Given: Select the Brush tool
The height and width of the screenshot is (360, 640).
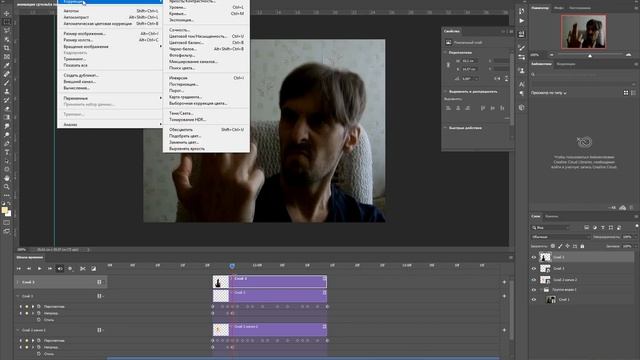Looking at the screenshot, I should click(x=7, y=83).
